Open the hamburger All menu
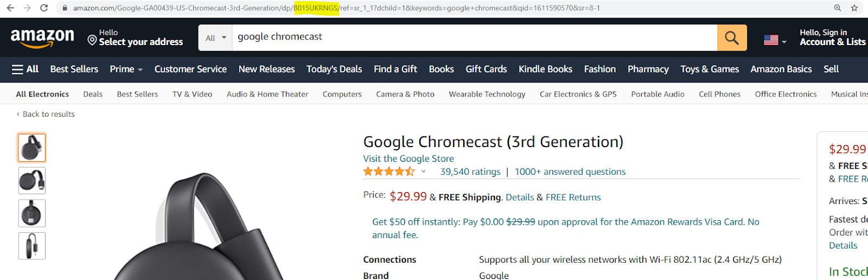The image size is (868, 280). (x=25, y=69)
